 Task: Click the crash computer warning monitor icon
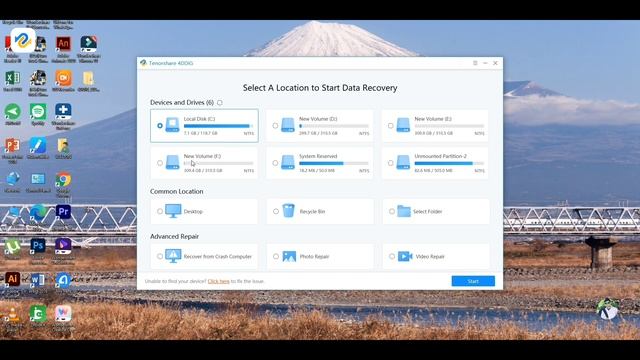click(x=173, y=256)
